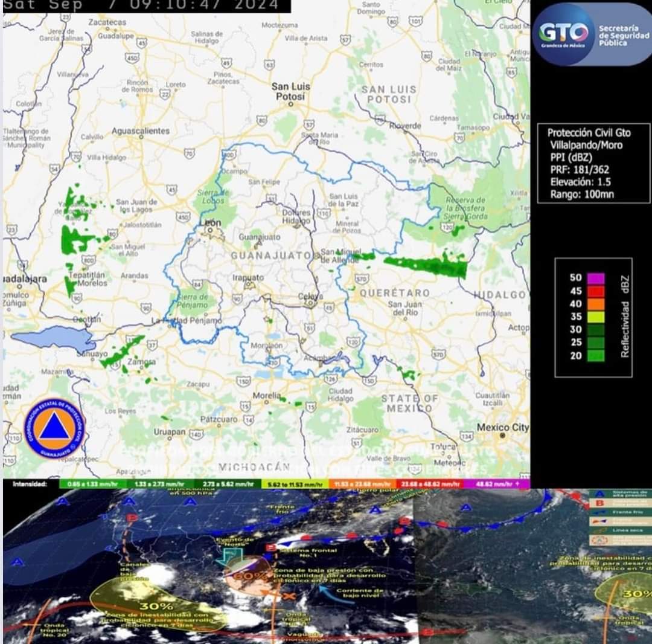
Task: Click the teal Evento de Norte arrow
Action: coord(232,558)
